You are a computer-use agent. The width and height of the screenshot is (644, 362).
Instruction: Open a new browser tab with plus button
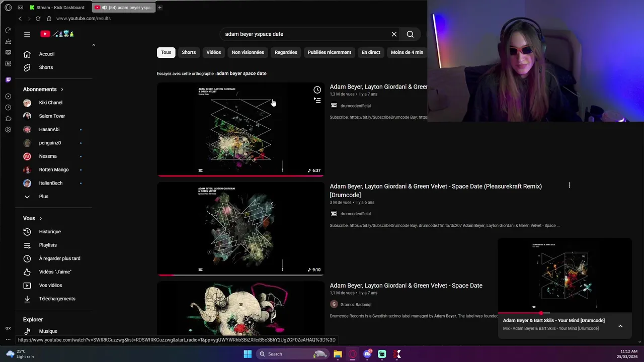coord(159,8)
